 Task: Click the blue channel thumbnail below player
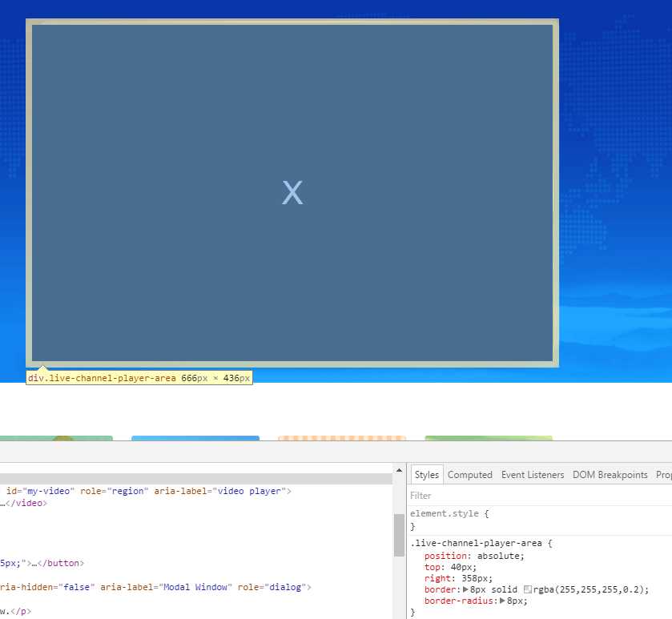(x=195, y=438)
